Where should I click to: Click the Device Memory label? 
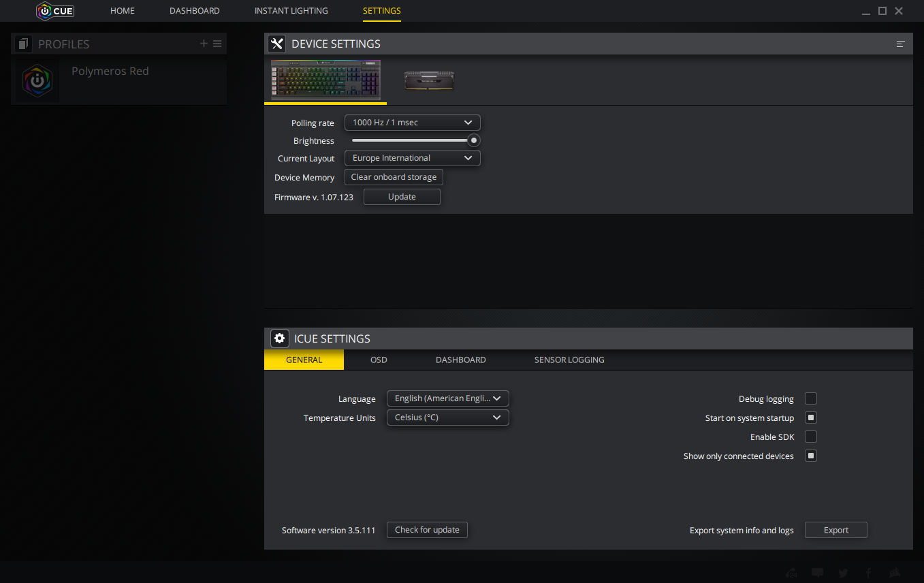point(304,178)
